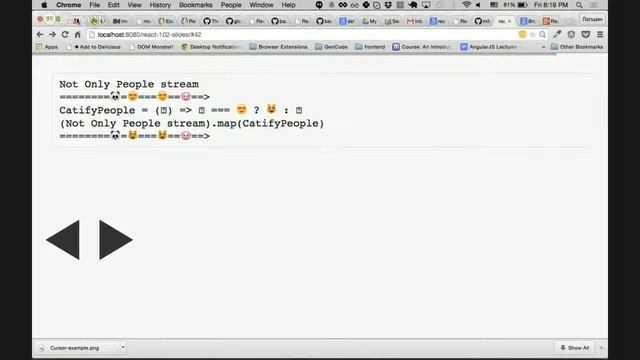
Task: Open the 'Course: An Introduc...' bookmark
Action: 422,47
